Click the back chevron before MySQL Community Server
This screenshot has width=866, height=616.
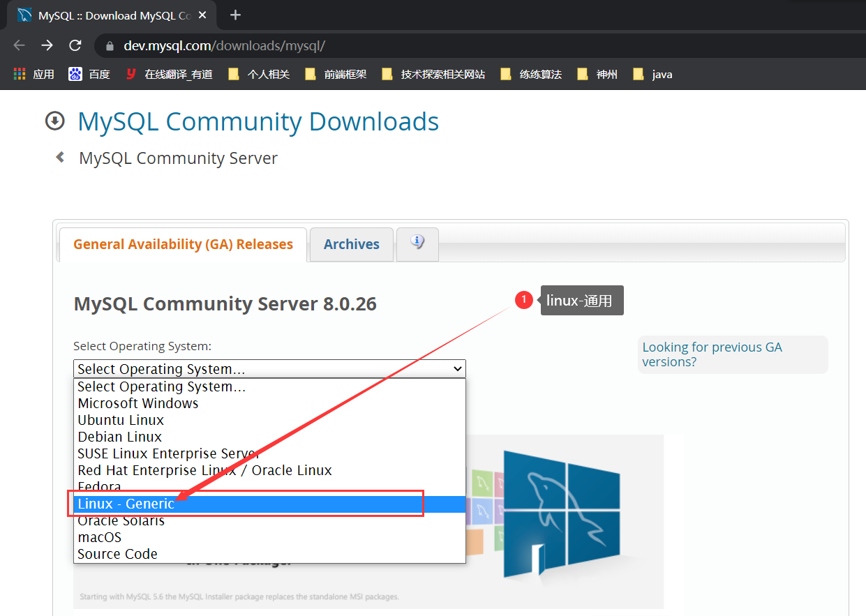(61, 157)
